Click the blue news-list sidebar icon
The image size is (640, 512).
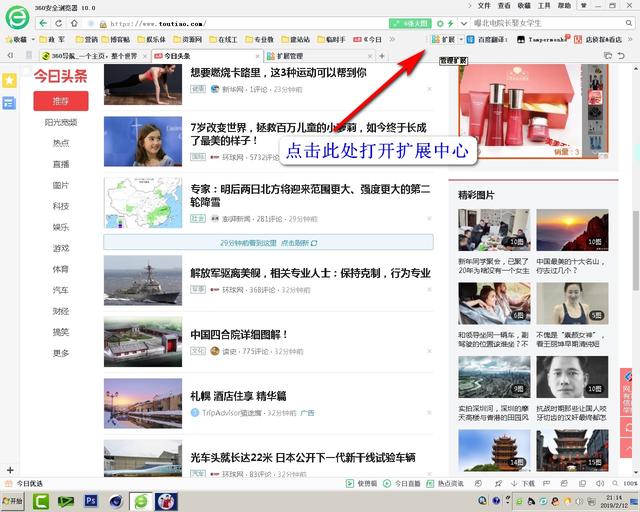pyautogui.click(x=9, y=103)
